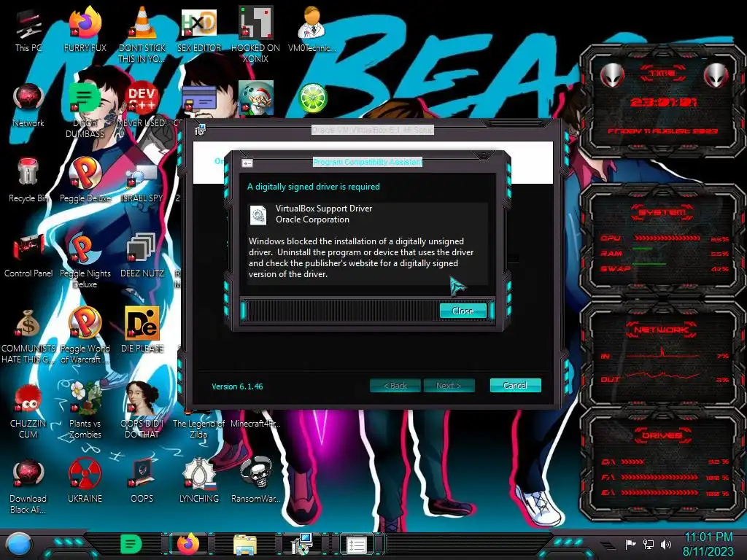
Task: Select the Download Black Ali icon
Action: click(x=28, y=486)
